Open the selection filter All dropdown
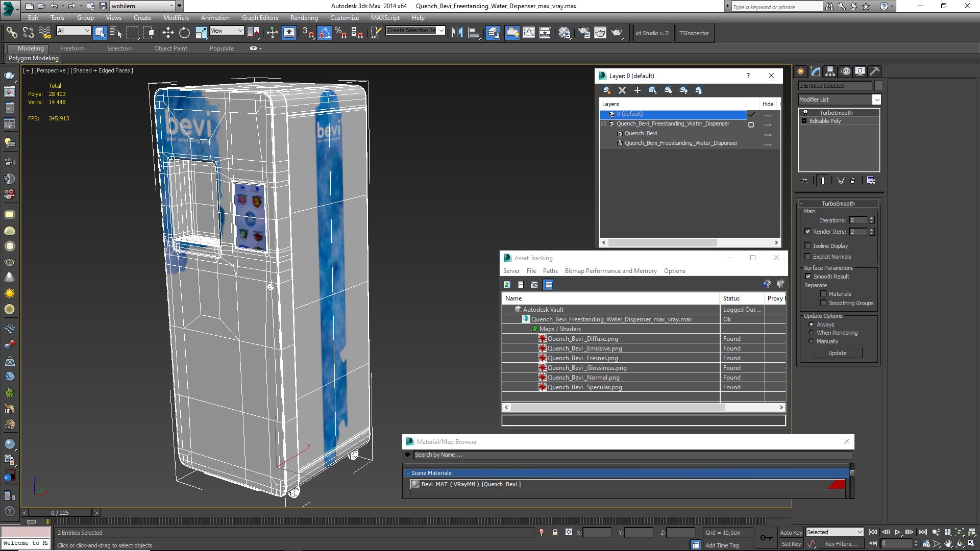This screenshot has width=980, height=551. (73, 31)
